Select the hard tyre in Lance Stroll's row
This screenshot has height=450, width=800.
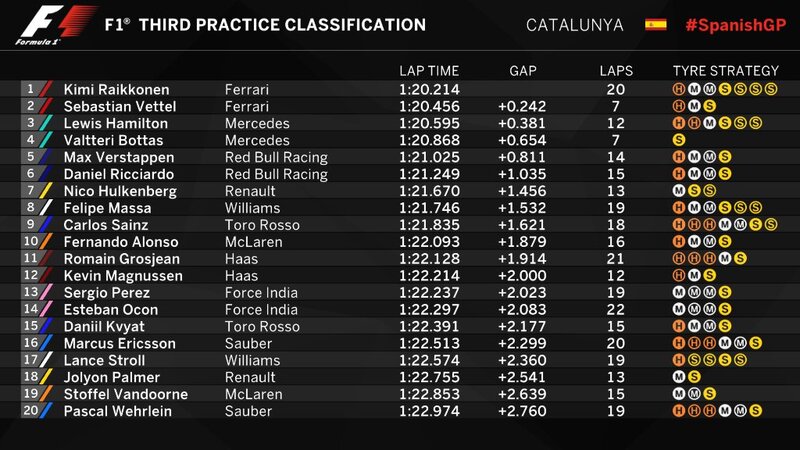click(x=679, y=360)
